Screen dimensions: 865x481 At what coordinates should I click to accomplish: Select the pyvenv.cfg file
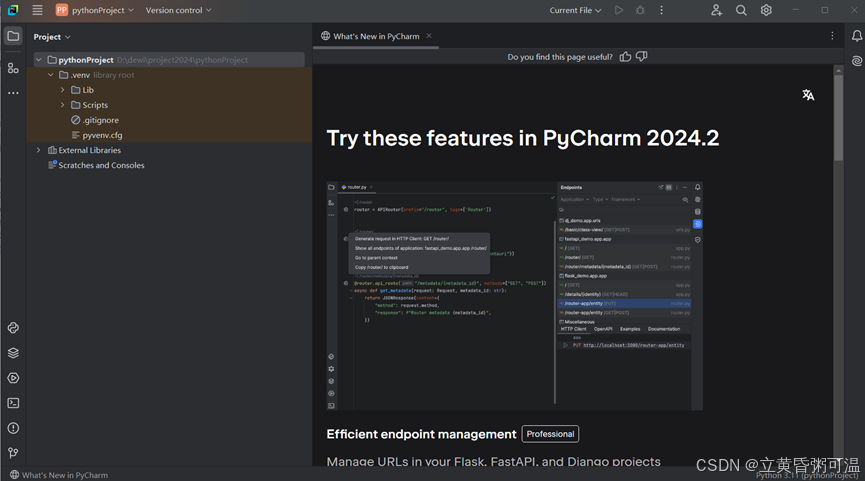pos(97,135)
